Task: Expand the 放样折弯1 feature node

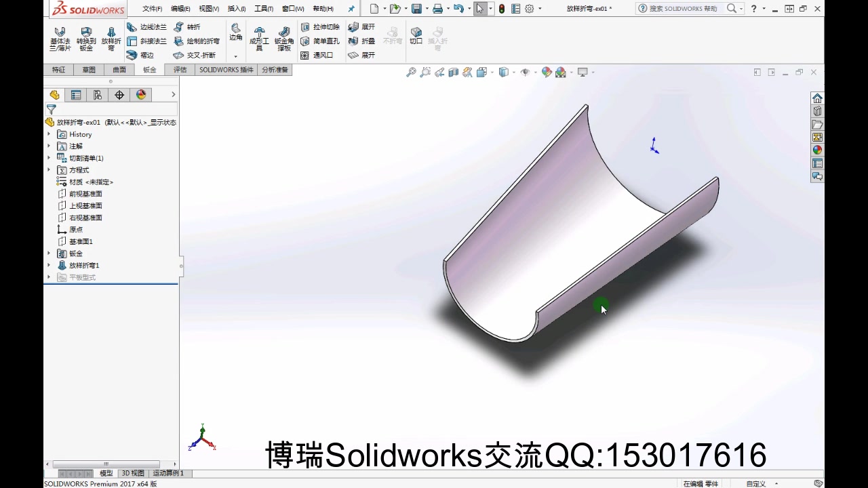Action: [x=49, y=265]
